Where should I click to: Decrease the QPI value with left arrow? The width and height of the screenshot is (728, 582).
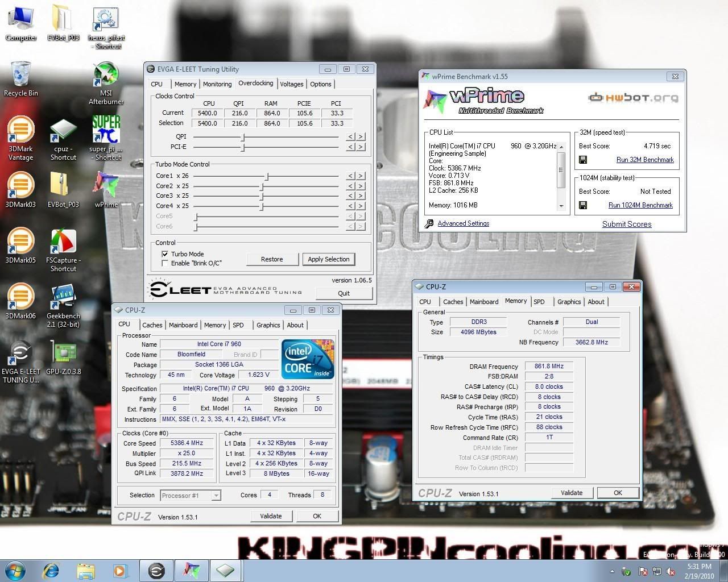tap(350, 137)
